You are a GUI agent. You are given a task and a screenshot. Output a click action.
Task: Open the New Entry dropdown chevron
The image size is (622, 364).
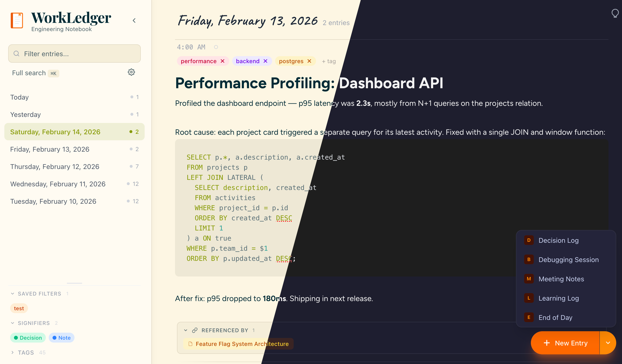(608, 343)
